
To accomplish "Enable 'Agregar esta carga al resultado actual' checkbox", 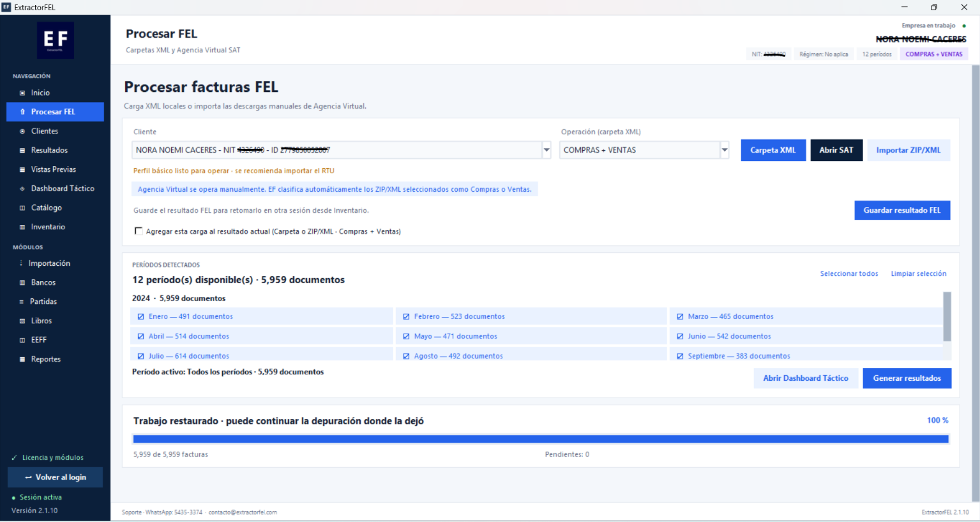I will (x=138, y=231).
